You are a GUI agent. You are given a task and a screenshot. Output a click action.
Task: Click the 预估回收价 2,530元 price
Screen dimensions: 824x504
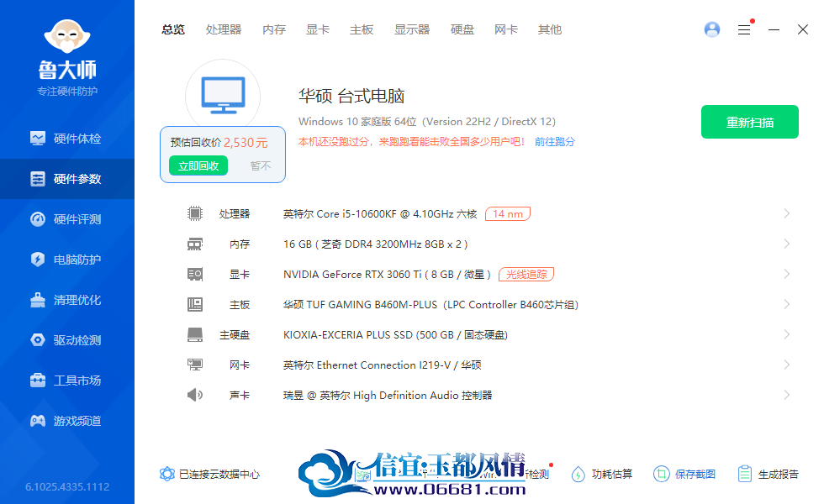219,142
